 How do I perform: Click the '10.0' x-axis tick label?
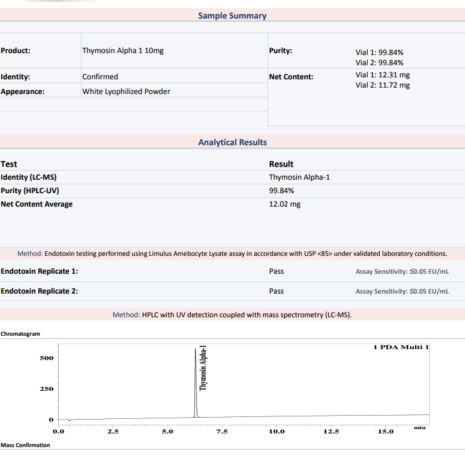click(277, 432)
